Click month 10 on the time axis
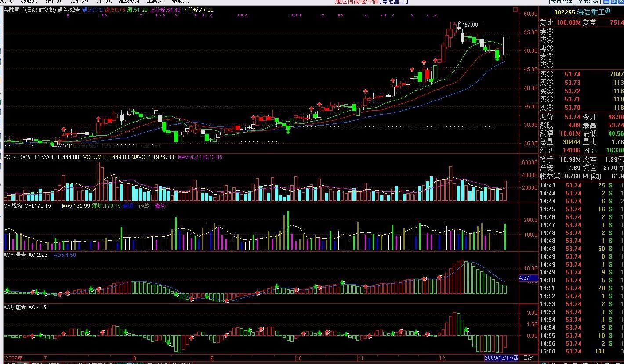Screen dimensions: 624x364 tap(298, 358)
